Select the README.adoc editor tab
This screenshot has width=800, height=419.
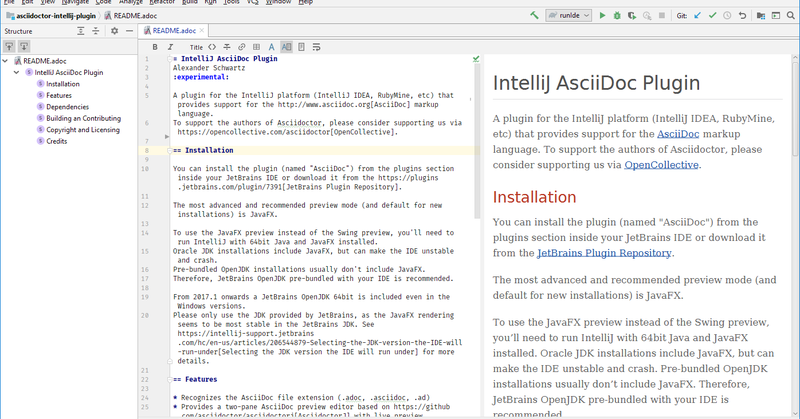[172, 31]
